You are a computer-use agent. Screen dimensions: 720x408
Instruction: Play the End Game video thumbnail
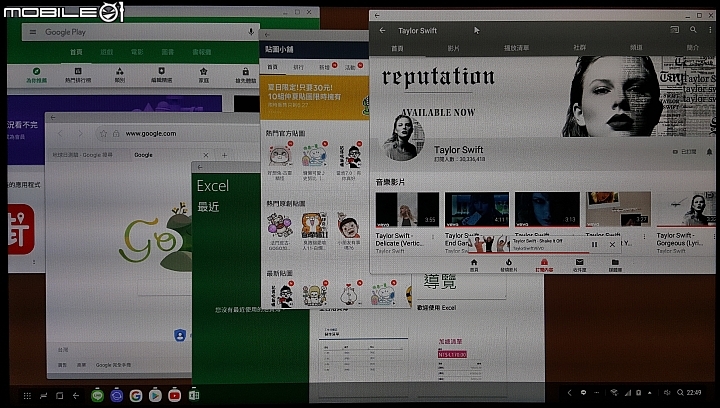coord(477,209)
